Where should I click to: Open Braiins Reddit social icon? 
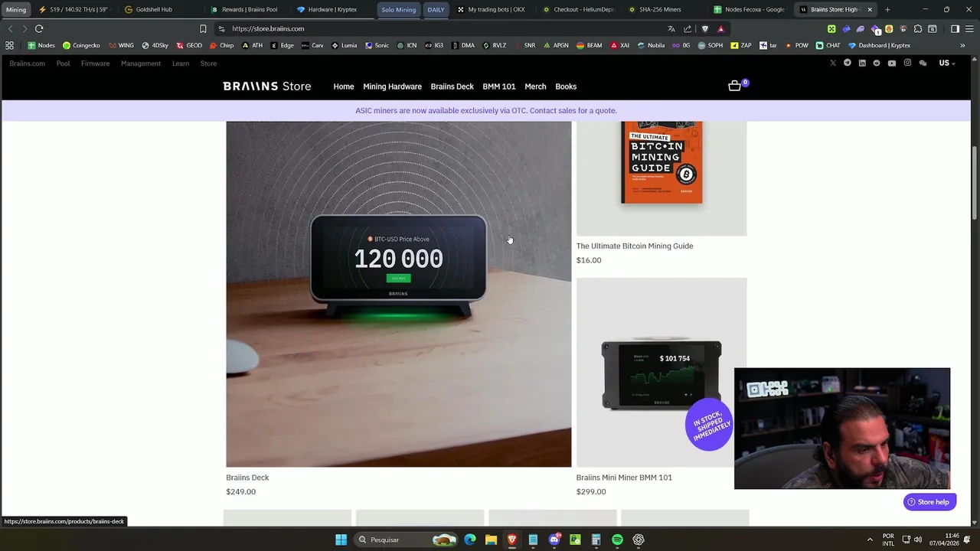(877, 63)
